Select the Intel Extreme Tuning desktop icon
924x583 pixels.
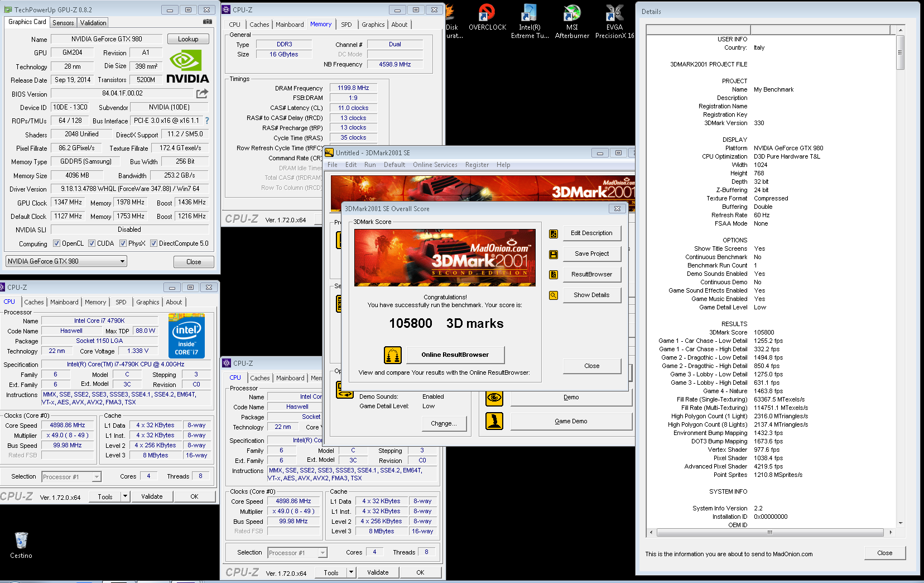530,21
